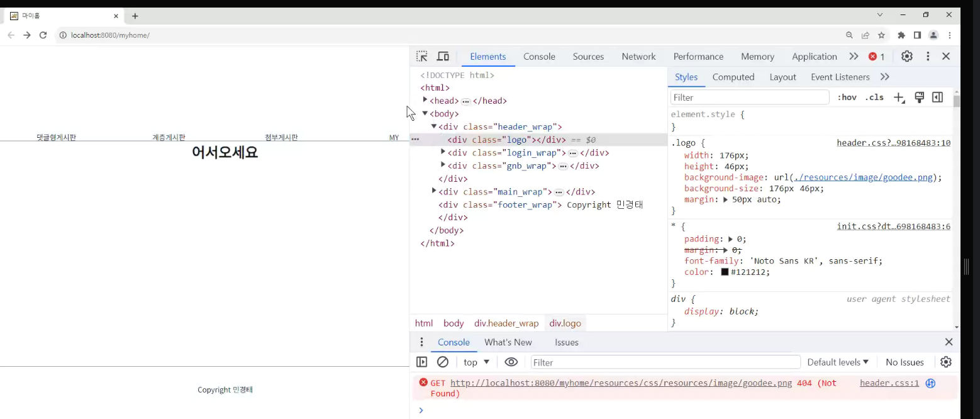The height and width of the screenshot is (419, 980).
Task: Open DevTools settings gear icon
Action: (907, 57)
